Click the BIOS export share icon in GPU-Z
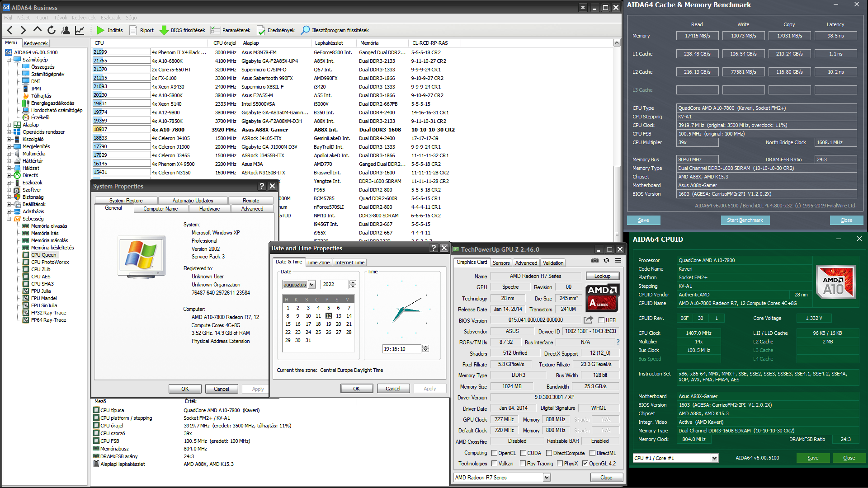This screenshot has width=868, height=488. (x=588, y=320)
